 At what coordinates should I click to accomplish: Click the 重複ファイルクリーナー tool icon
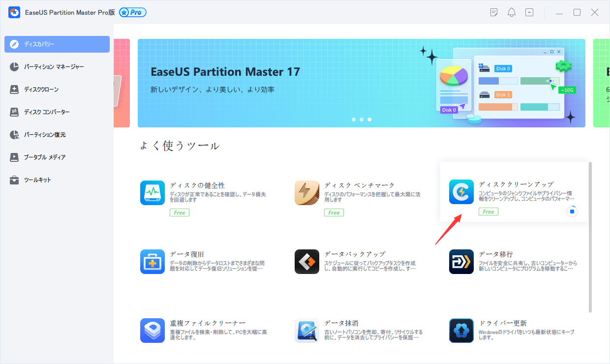(x=152, y=331)
